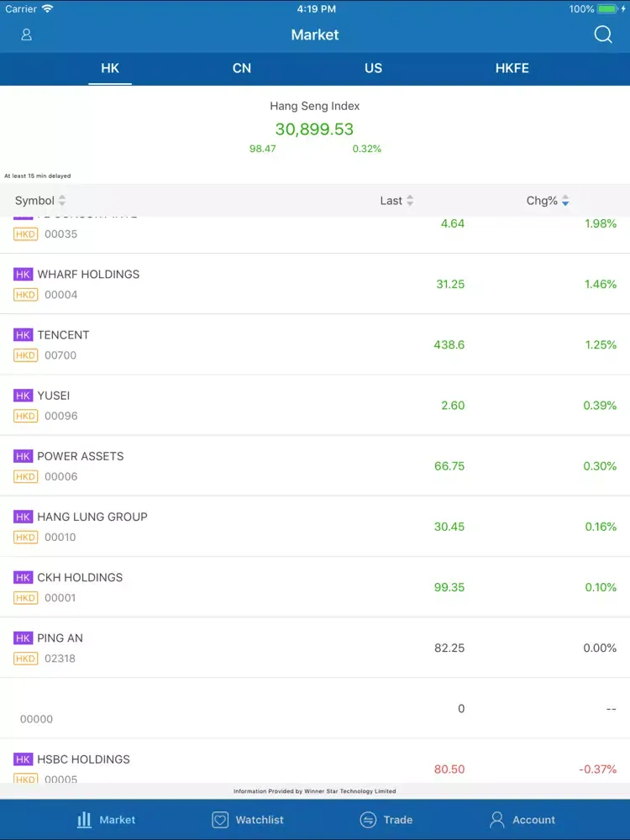Screen dimensions: 630x840
Task: Tap Hang Seng Index percent 0.32%
Action: 367,149
